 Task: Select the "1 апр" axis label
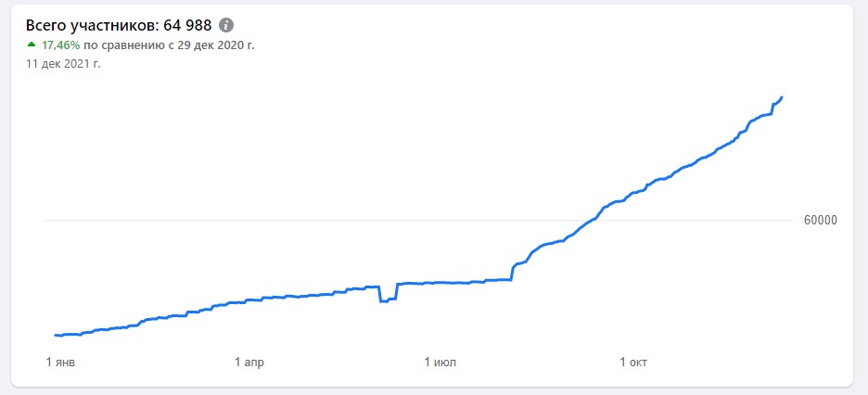(249, 362)
